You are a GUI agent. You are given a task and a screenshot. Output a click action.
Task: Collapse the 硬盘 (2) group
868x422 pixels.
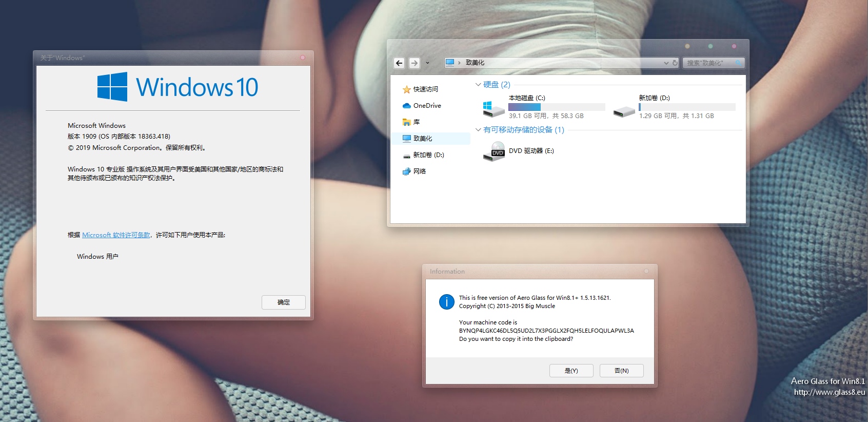(x=478, y=85)
